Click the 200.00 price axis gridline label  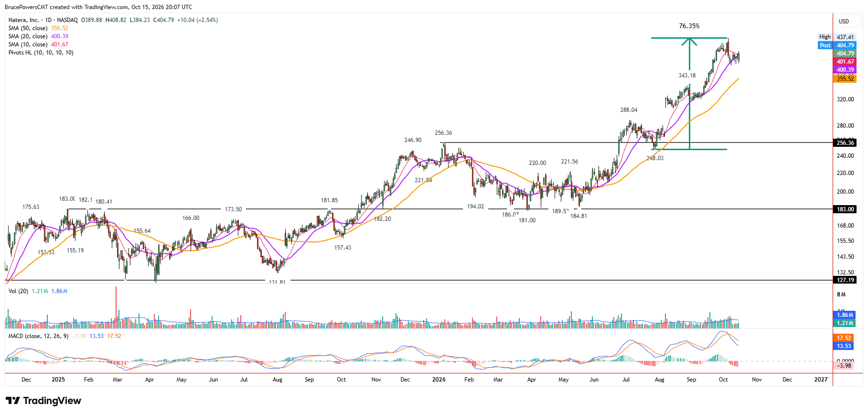tap(845, 192)
